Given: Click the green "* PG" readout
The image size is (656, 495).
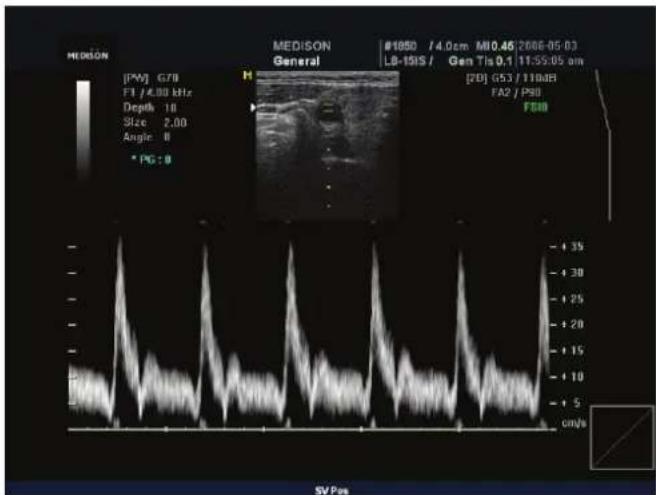Looking at the screenshot, I should point(151,159).
